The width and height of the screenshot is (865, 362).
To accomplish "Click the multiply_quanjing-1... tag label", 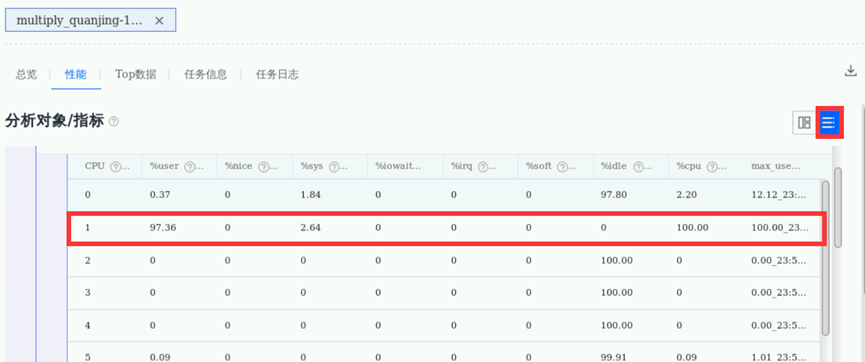I will [x=79, y=20].
